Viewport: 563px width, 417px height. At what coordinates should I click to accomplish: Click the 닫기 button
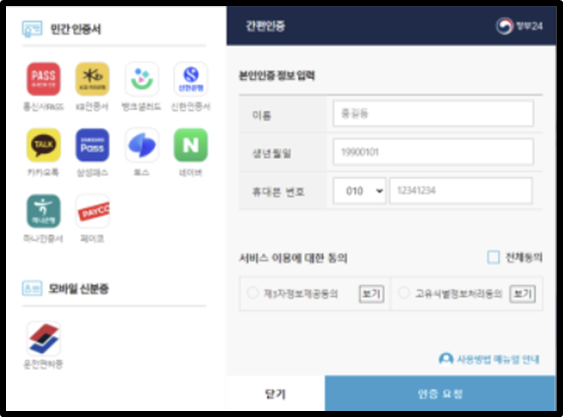275,394
